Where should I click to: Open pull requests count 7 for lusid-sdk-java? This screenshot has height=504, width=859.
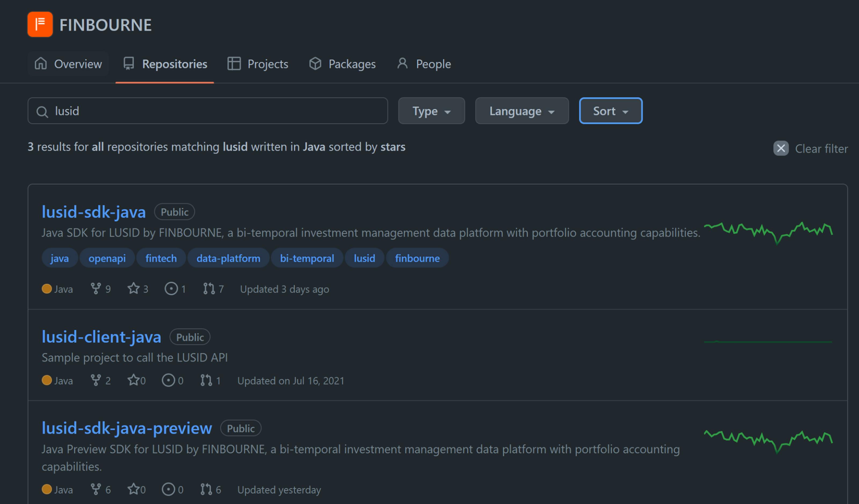pos(213,289)
